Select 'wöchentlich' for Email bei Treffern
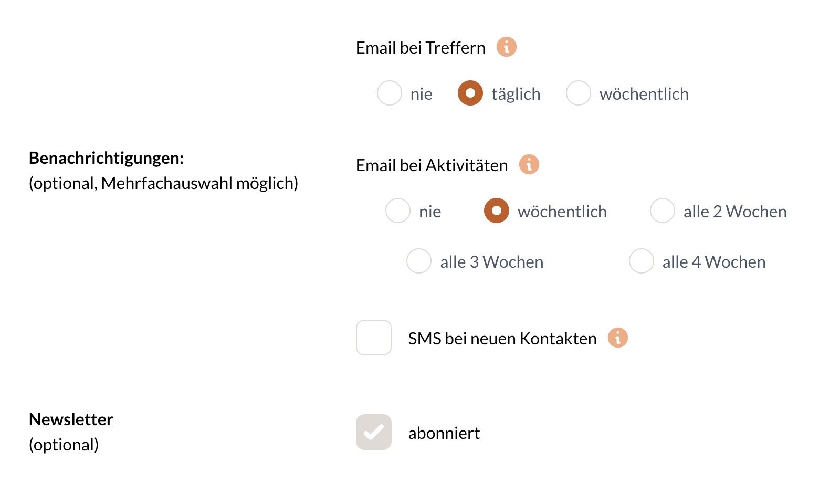This screenshot has width=819, height=504. coord(579,93)
